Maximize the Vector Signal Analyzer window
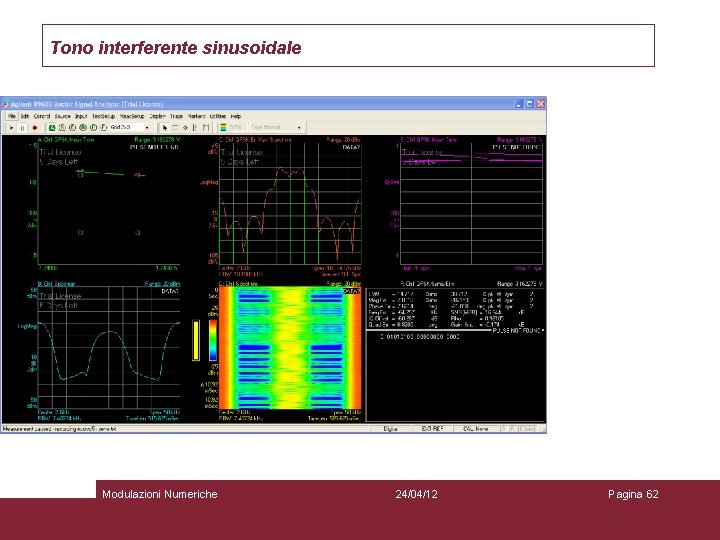 tap(529, 104)
